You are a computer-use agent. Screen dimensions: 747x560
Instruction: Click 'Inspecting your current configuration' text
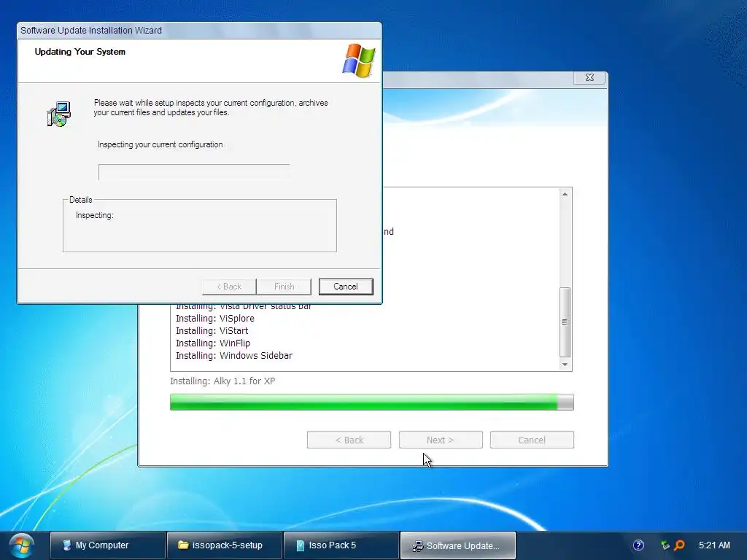pos(160,144)
